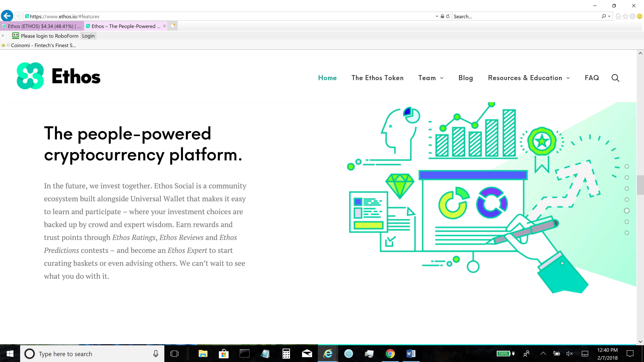Select the fourth page indicator dot

(627, 199)
